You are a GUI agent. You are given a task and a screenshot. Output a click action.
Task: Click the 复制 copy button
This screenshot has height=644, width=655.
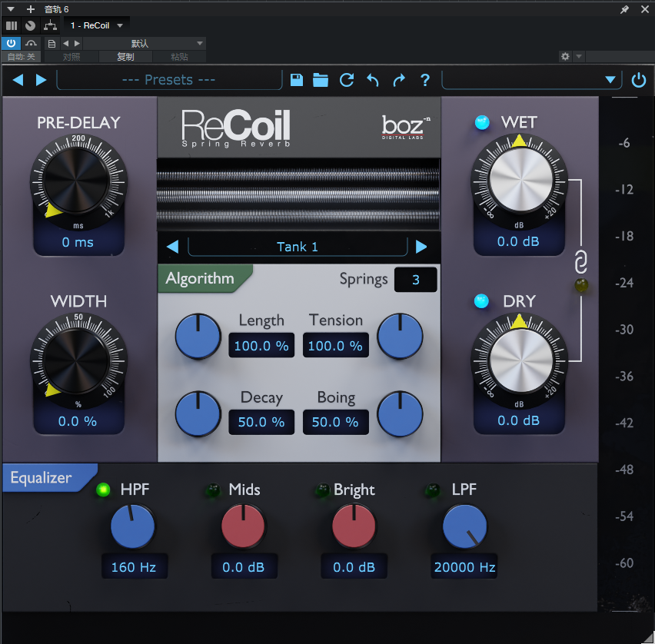[x=125, y=56]
